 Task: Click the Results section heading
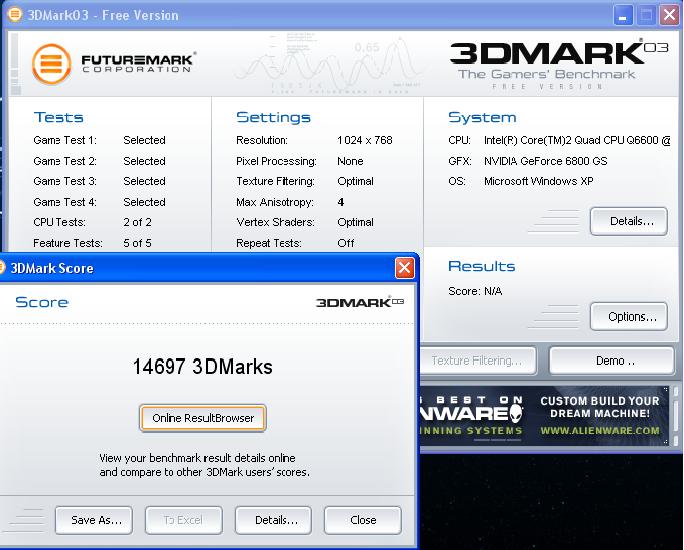(x=482, y=266)
